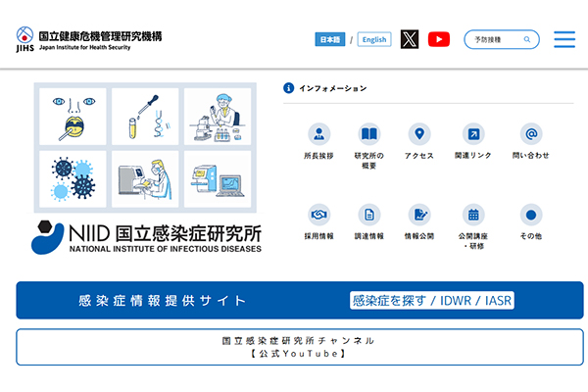Click the DNA and dropper illustration
Viewport: 588px width, 392px height.
pyautogui.click(x=145, y=117)
